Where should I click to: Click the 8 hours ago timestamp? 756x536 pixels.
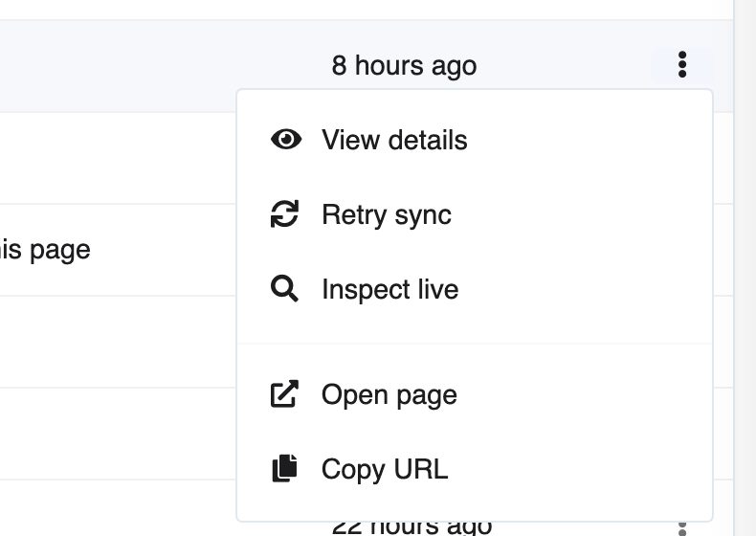[x=404, y=66]
